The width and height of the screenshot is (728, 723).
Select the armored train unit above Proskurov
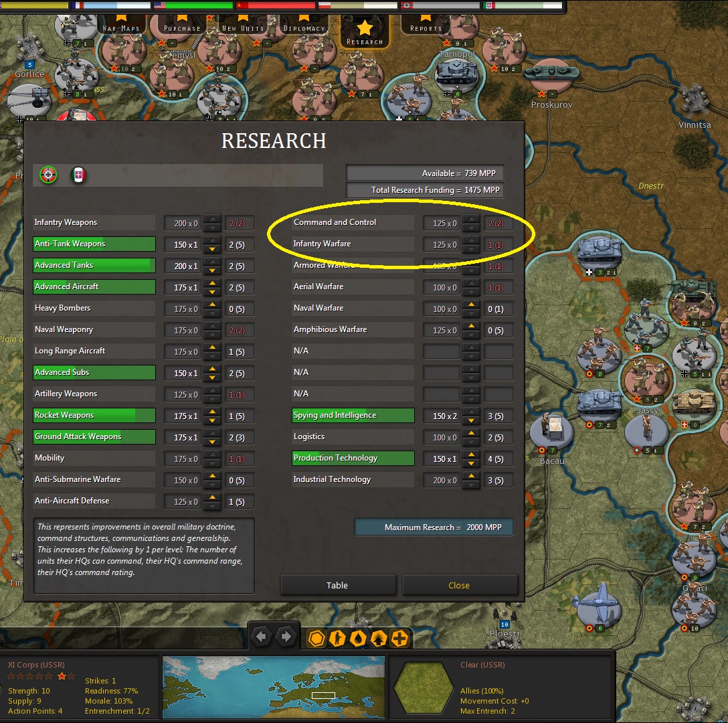coord(551,74)
